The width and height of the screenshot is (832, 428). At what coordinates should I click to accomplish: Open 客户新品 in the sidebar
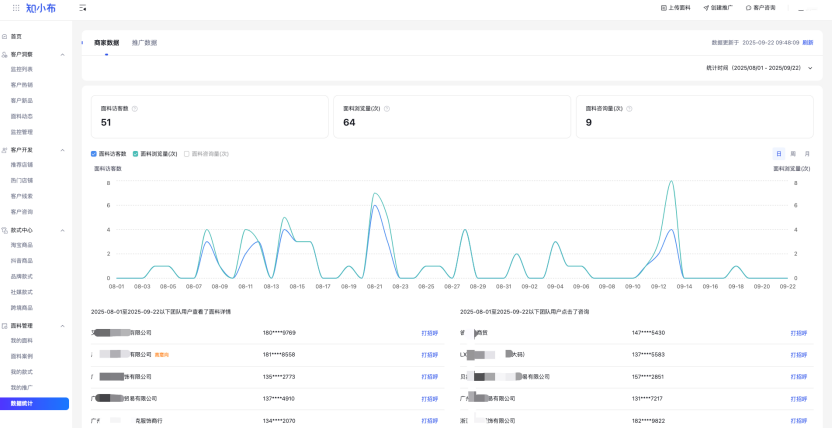[22, 100]
